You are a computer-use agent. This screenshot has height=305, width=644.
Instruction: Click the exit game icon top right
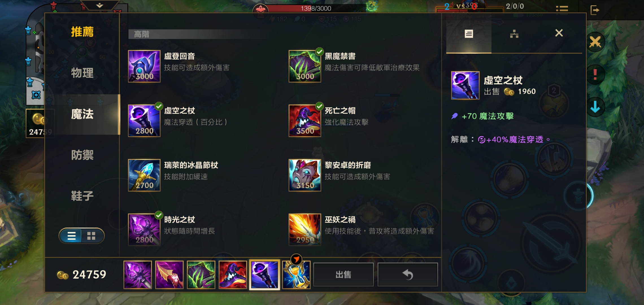click(x=595, y=10)
